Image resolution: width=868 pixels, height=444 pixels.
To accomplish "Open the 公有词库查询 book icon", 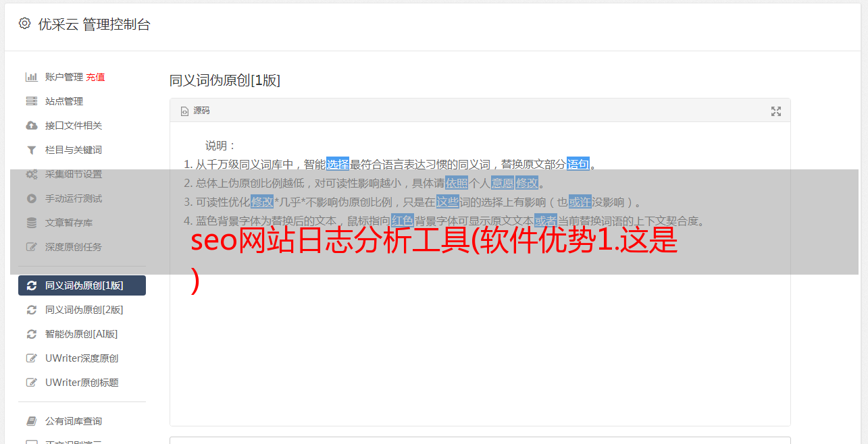I will click(31, 421).
